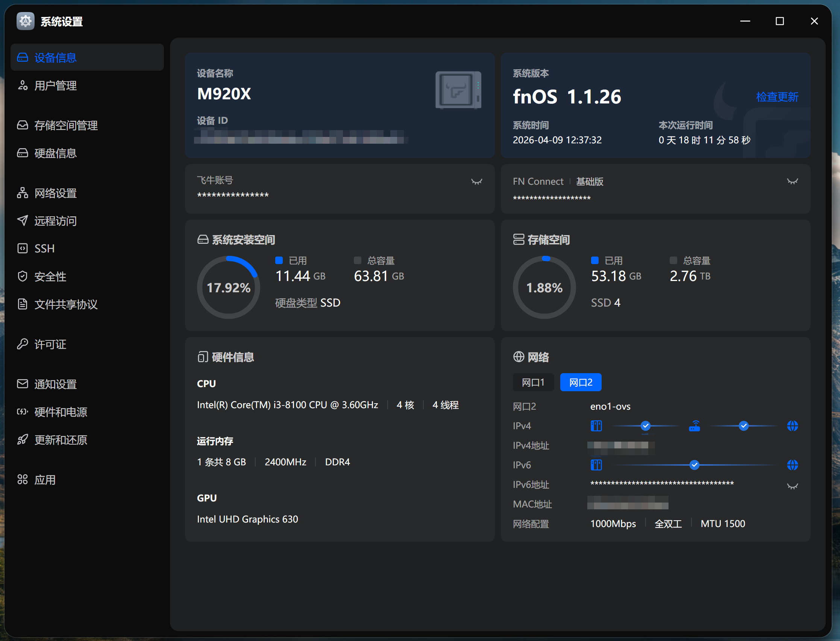The height and width of the screenshot is (641, 840).
Task: Click the system install space usage ring
Action: (228, 287)
